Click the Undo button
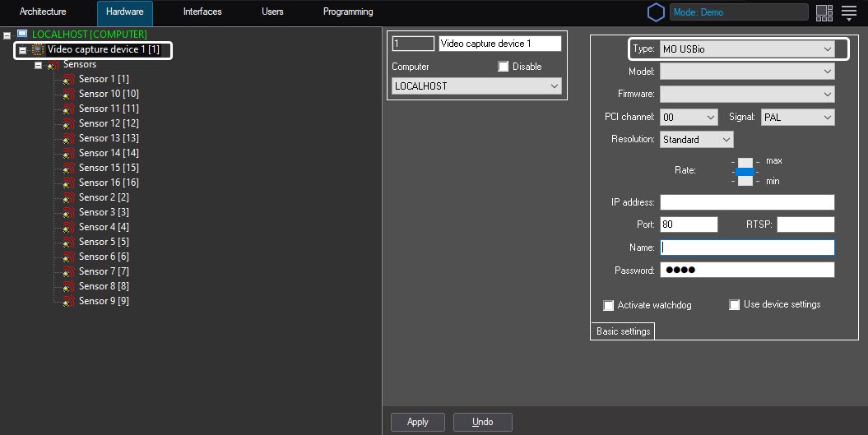This screenshot has height=435, width=868. (x=483, y=422)
